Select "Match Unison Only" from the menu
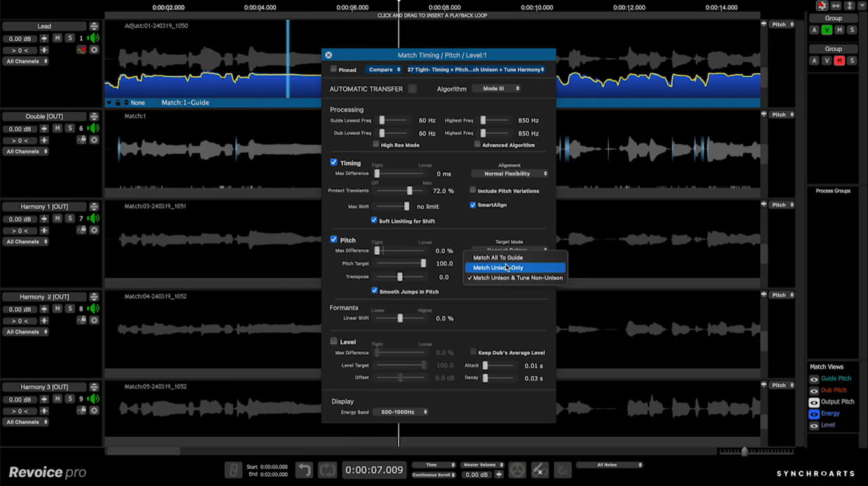 click(499, 267)
